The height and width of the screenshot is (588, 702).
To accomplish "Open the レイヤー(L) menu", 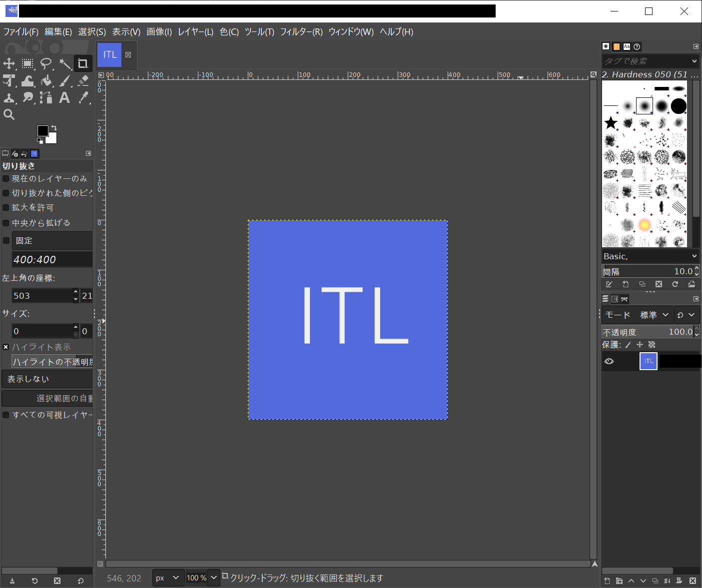I will coord(195,32).
